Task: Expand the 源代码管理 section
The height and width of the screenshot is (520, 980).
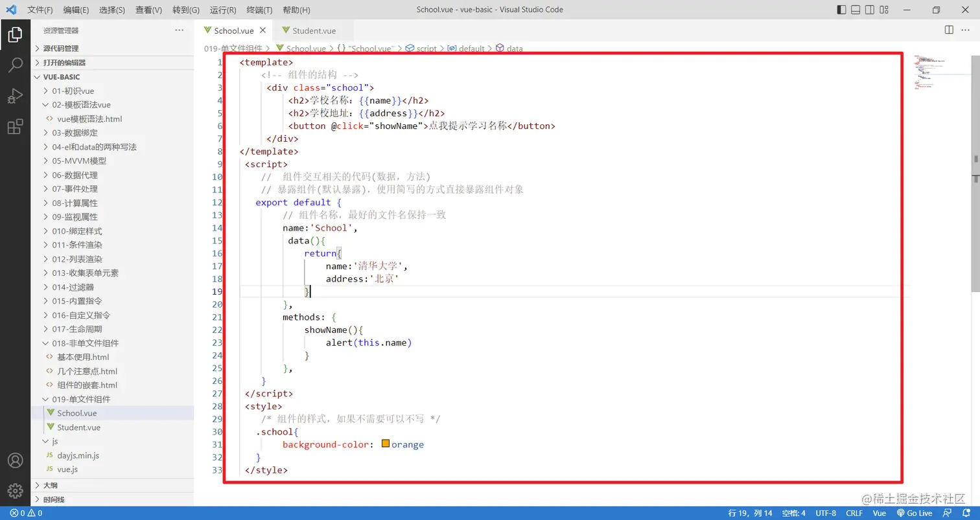Action: (113, 49)
